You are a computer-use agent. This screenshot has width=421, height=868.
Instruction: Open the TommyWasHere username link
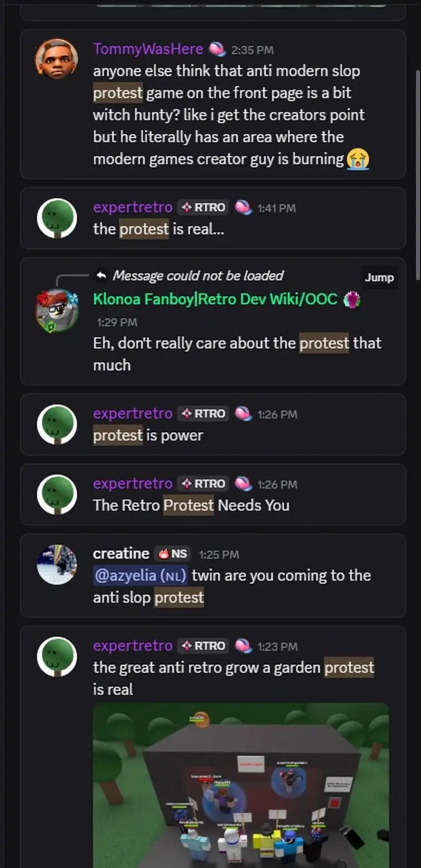coord(148,49)
